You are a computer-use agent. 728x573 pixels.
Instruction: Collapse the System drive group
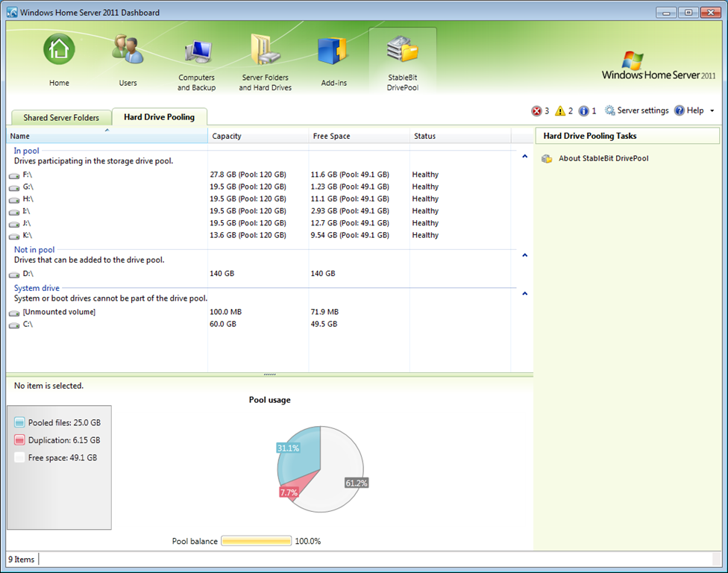coord(524,294)
